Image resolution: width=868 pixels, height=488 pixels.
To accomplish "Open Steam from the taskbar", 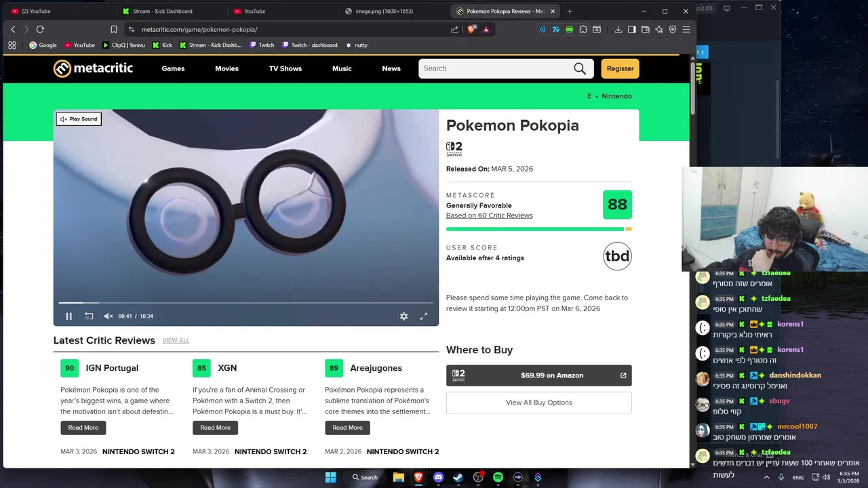I will (x=458, y=477).
